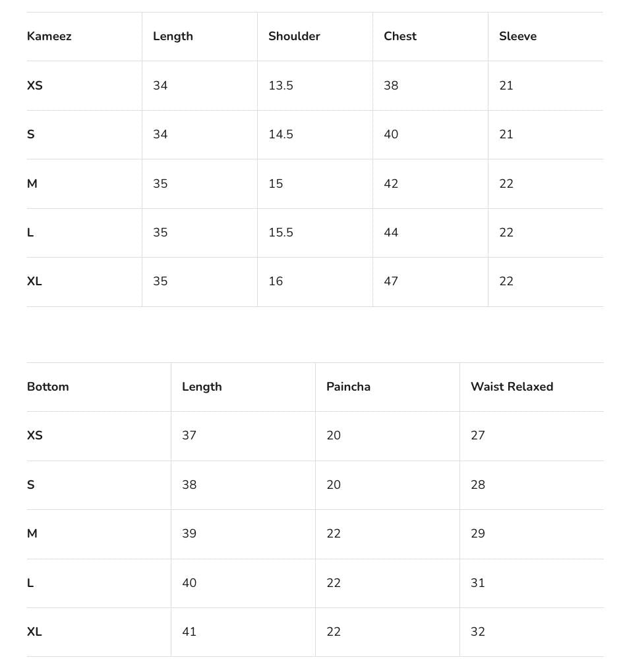Select bottom length value 37

coord(189,435)
